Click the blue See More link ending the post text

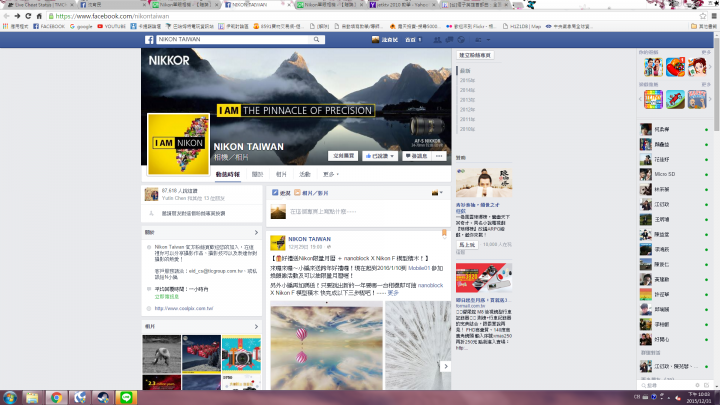pyautogui.click(x=393, y=293)
